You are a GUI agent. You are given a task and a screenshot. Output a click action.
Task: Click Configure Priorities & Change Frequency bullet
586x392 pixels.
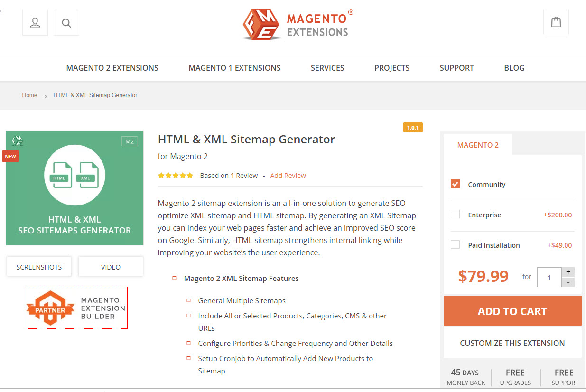click(295, 344)
